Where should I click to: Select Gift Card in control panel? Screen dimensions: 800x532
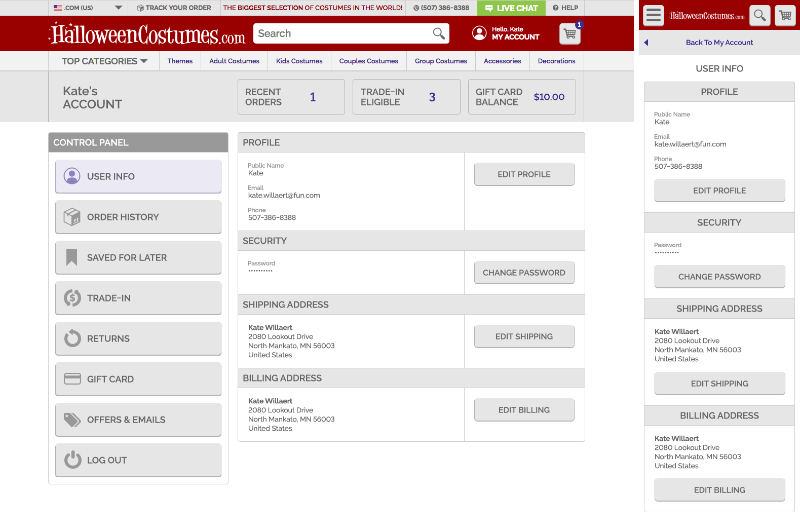click(x=138, y=379)
